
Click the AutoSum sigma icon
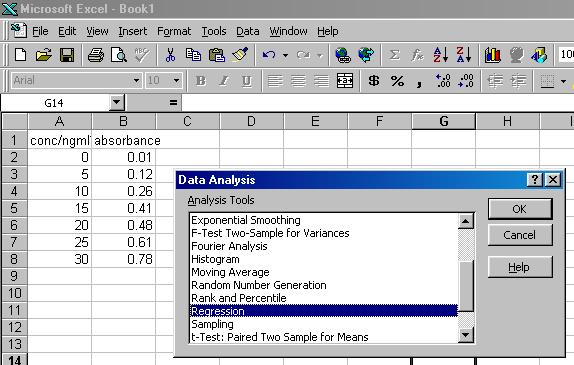tap(394, 55)
